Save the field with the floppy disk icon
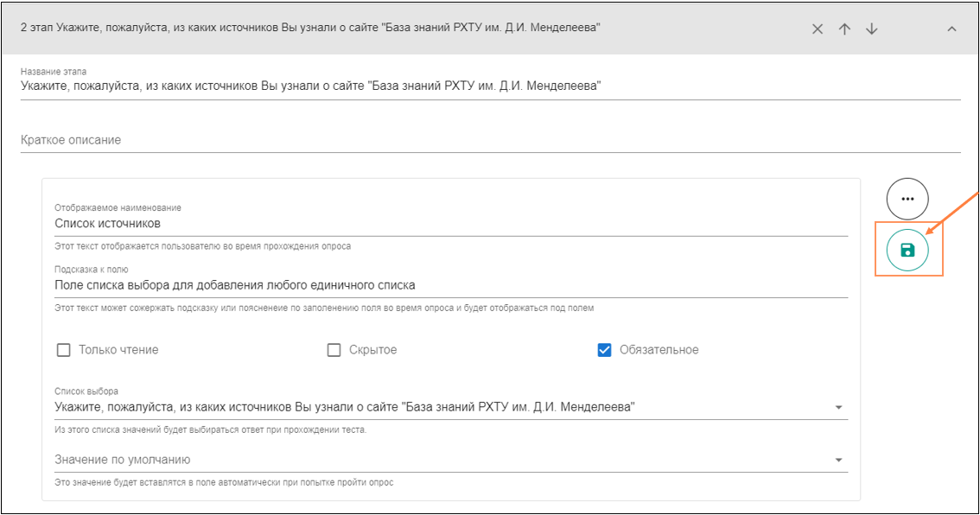Screen dimensions: 980x515 click(907, 251)
